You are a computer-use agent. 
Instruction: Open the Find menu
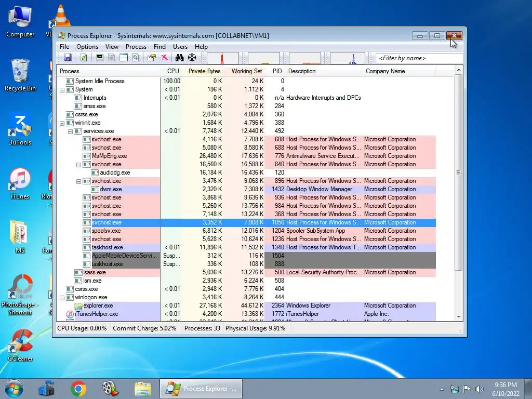pyautogui.click(x=160, y=46)
